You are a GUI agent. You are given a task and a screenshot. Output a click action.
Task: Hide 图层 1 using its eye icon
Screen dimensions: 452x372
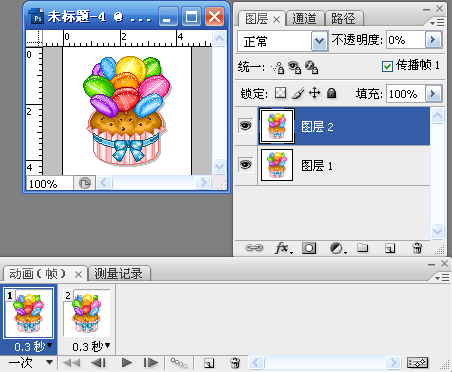246,165
